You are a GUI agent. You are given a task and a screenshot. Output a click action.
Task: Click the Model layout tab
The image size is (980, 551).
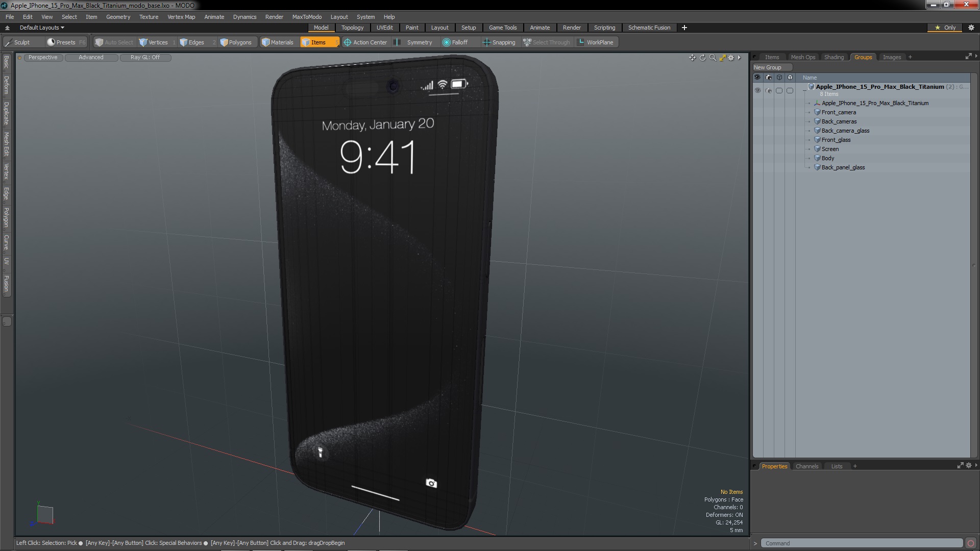tap(321, 28)
